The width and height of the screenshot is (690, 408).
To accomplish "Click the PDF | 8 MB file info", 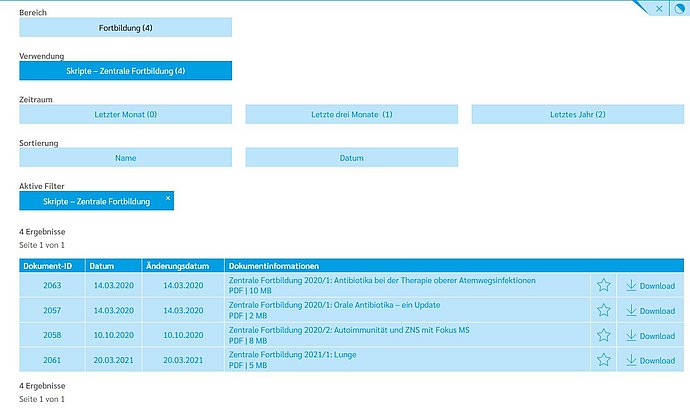I will point(248,341).
